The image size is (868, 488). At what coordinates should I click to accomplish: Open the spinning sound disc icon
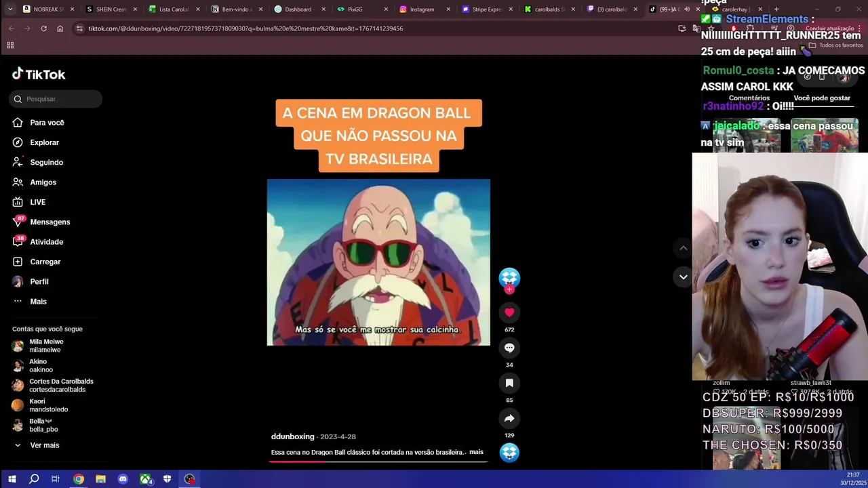tap(509, 452)
